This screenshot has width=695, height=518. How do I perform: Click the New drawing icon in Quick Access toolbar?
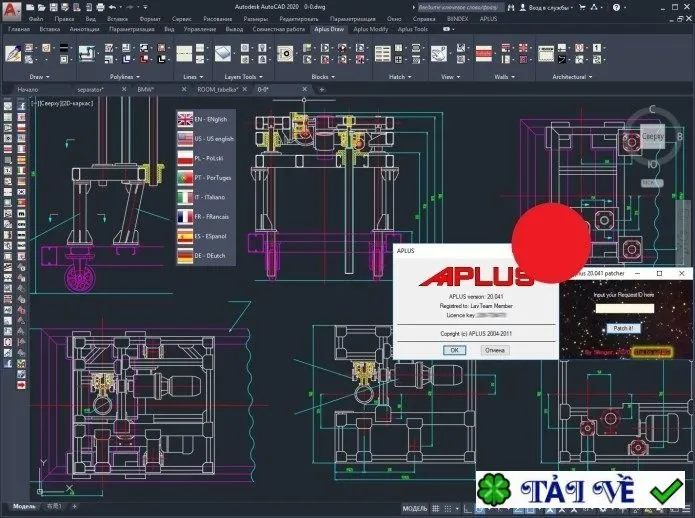[x=30, y=7]
